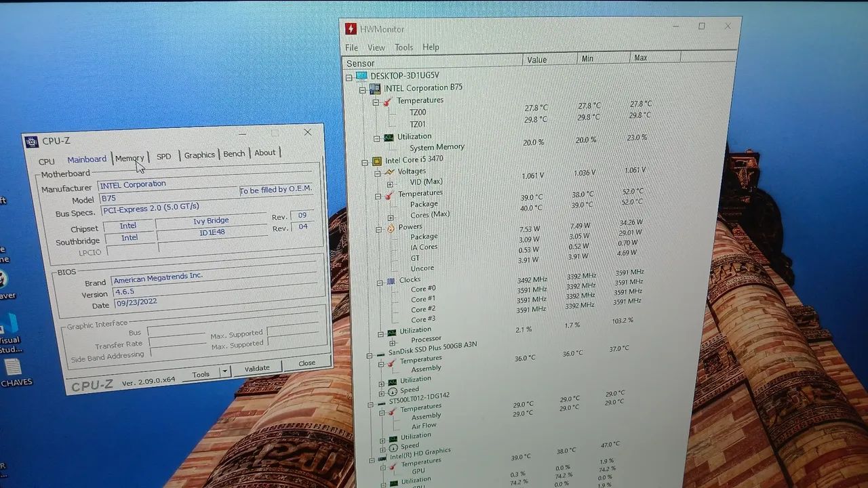Viewport: 868px width, 488px height.
Task: Click the Voltages lightning icon
Action: click(389, 172)
